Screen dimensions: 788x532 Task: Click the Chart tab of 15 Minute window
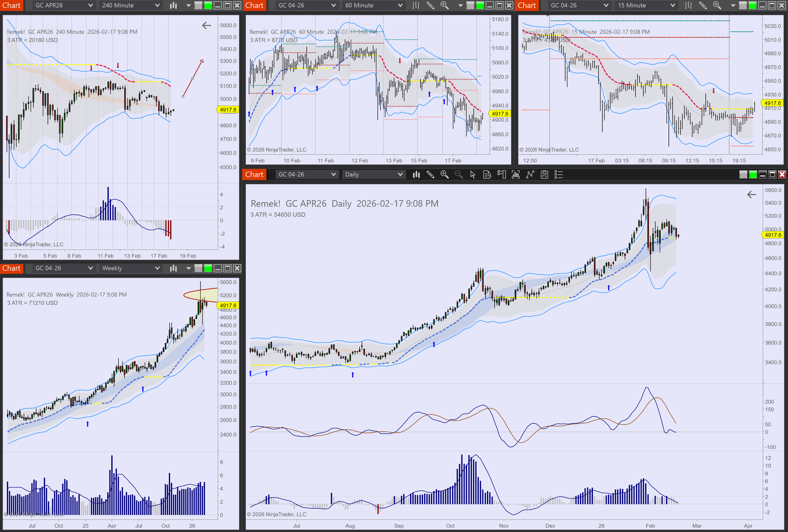click(x=527, y=5)
